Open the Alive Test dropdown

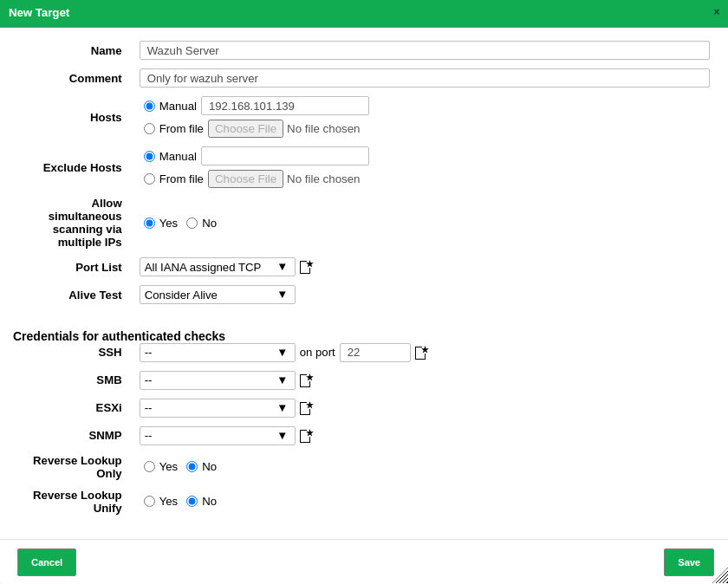218,295
